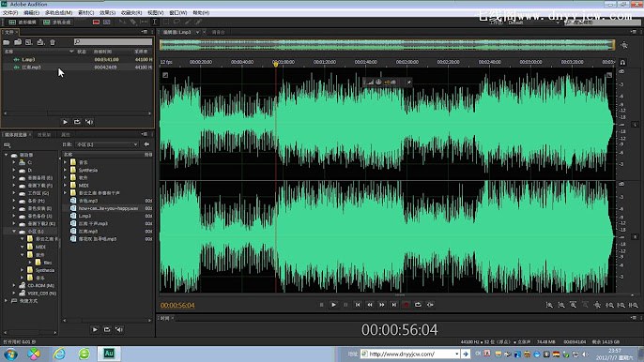
Task: Open the 效果(S) menu
Action: (x=107, y=13)
